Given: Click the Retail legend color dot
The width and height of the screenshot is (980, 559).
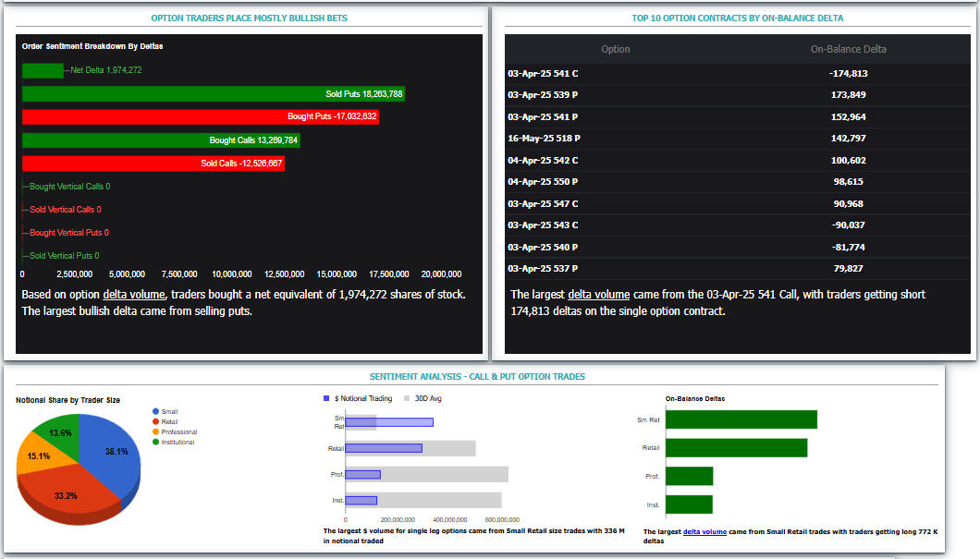Looking at the screenshot, I should pyautogui.click(x=155, y=421).
